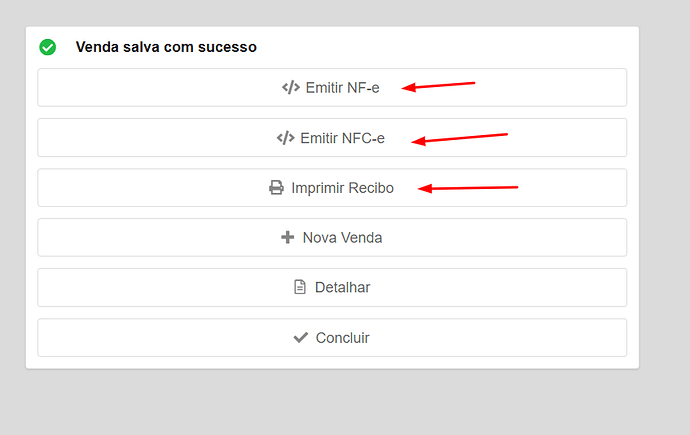Finish the sale by pressing Concluir
Screen dimensions: 690x435
[342, 338]
